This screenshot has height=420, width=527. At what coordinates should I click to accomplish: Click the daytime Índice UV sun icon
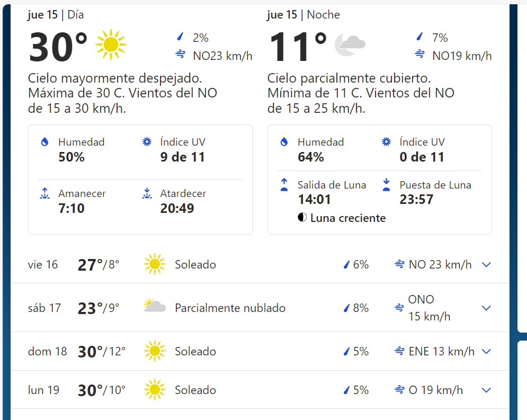[x=147, y=142]
